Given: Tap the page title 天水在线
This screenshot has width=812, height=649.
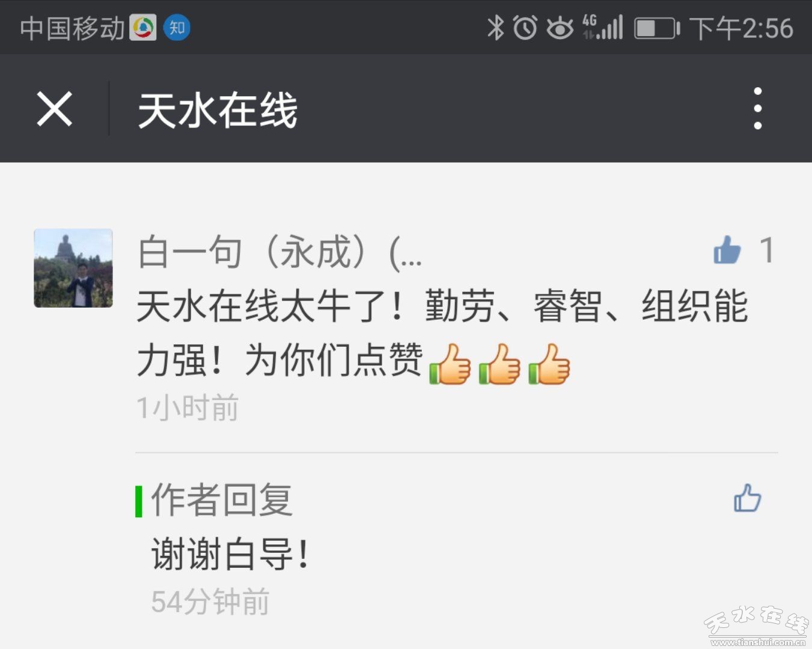Looking at the screenshot, I should point(218,110).
